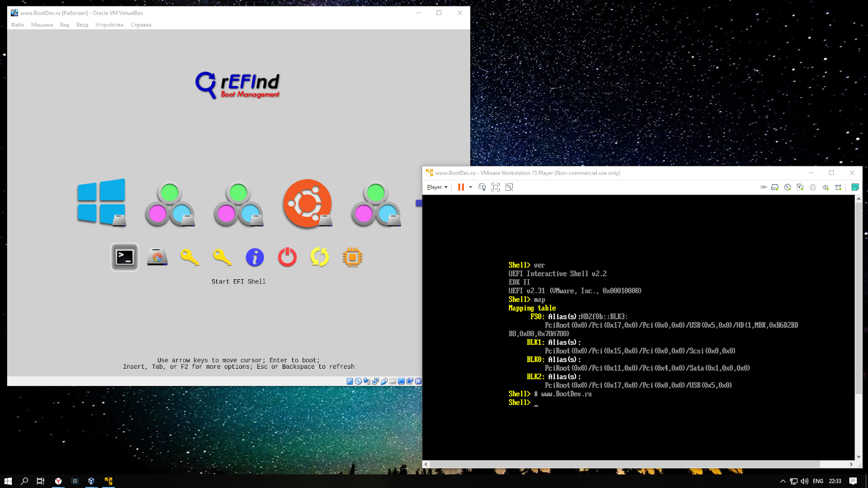The image size is (868, 488).
Task: Click VirtualBox network status icon
Action: click(x=375, y=381)
